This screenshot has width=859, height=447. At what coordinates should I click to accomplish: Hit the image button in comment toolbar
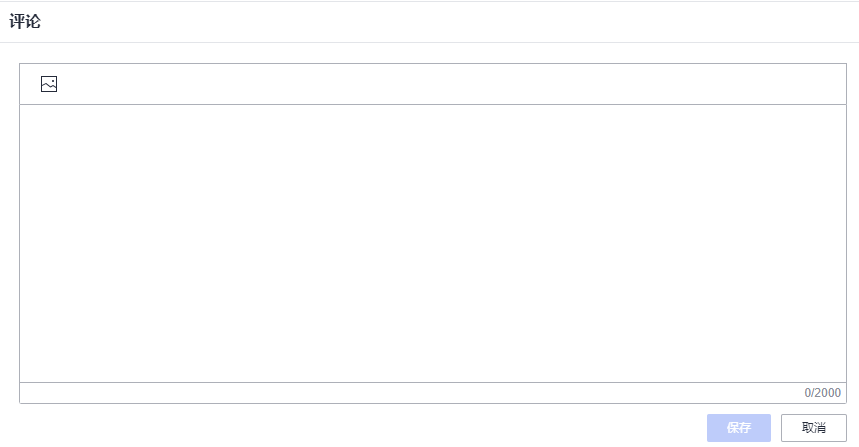[49, 85]
